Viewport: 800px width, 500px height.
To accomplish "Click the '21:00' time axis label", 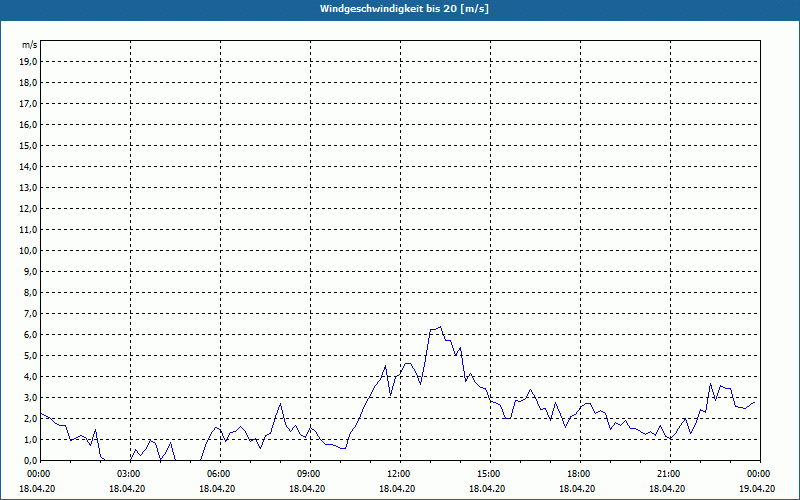I will pyautogui.click(x=668, y=474).
